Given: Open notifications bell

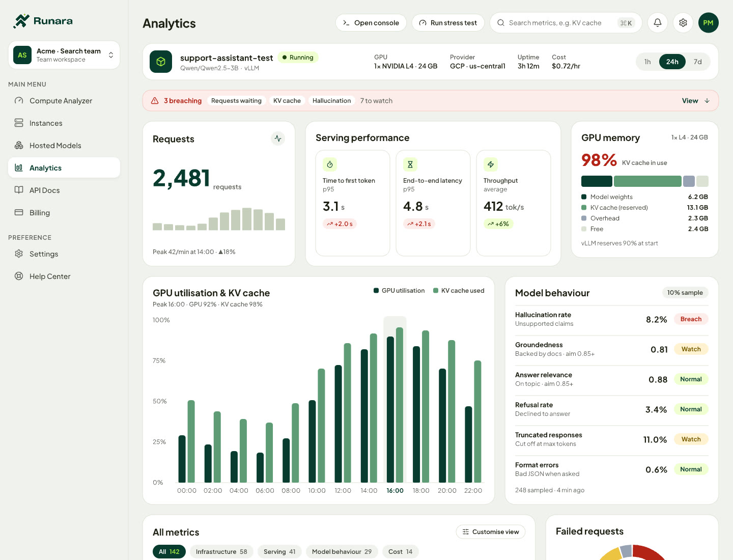Looking at the screenshot, I should tap(658, 23).
